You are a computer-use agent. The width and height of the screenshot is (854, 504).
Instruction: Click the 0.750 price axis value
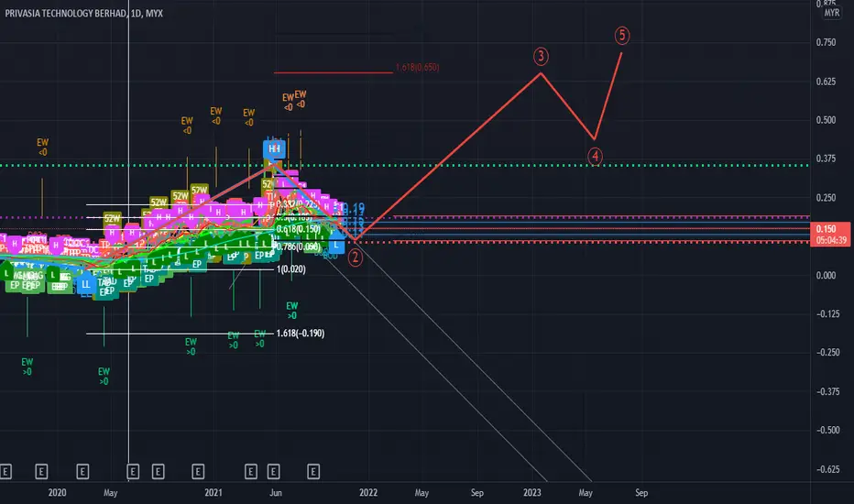tap(826, 42)
